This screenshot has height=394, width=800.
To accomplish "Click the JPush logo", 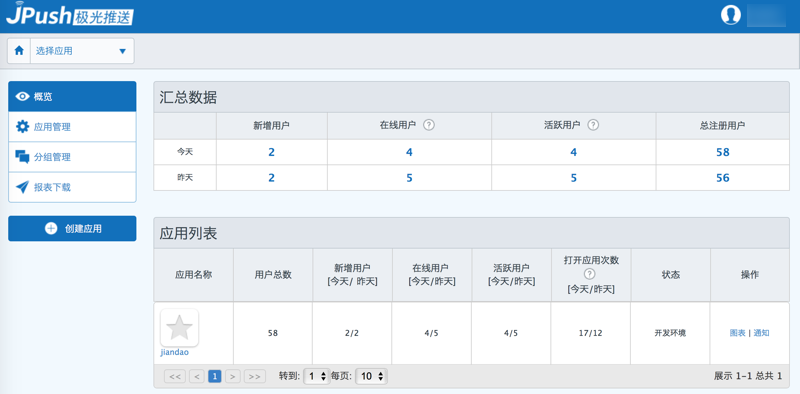I will tap(69, 15).
